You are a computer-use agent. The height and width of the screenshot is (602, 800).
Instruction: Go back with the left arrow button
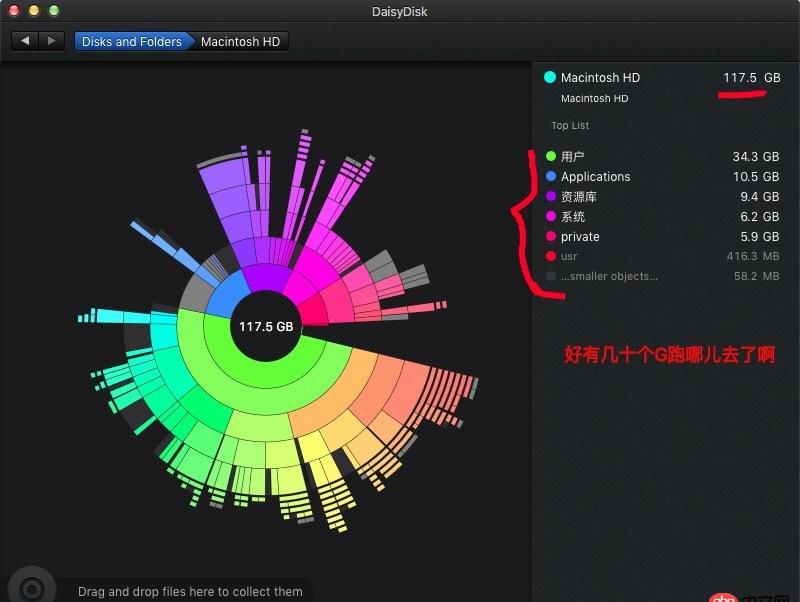[x=25, y=41]
